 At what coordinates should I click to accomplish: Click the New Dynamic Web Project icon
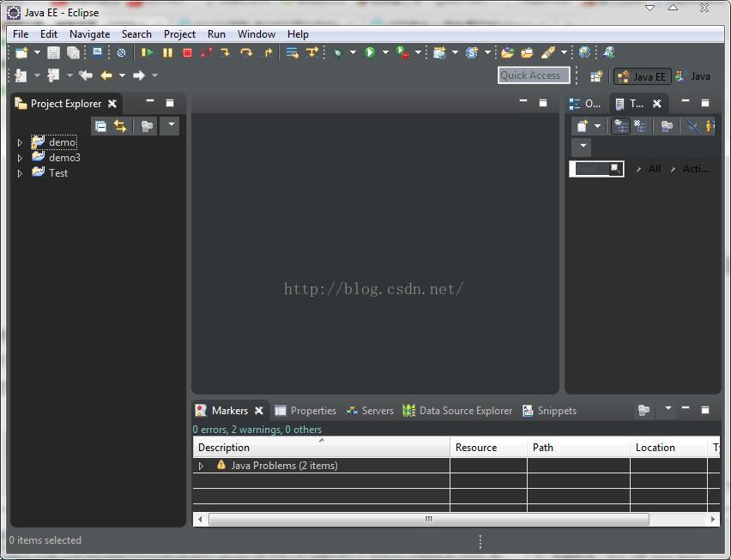pos(439,52)
